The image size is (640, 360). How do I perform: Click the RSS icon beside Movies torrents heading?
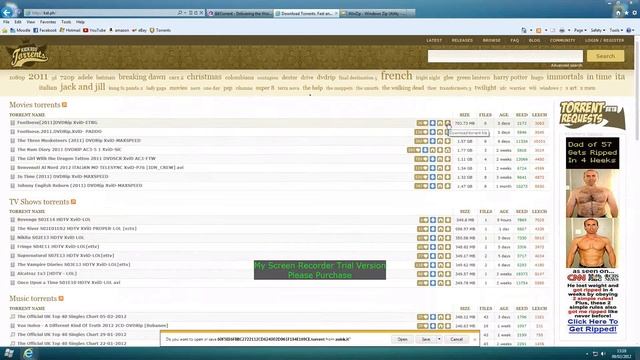point(64,105)
